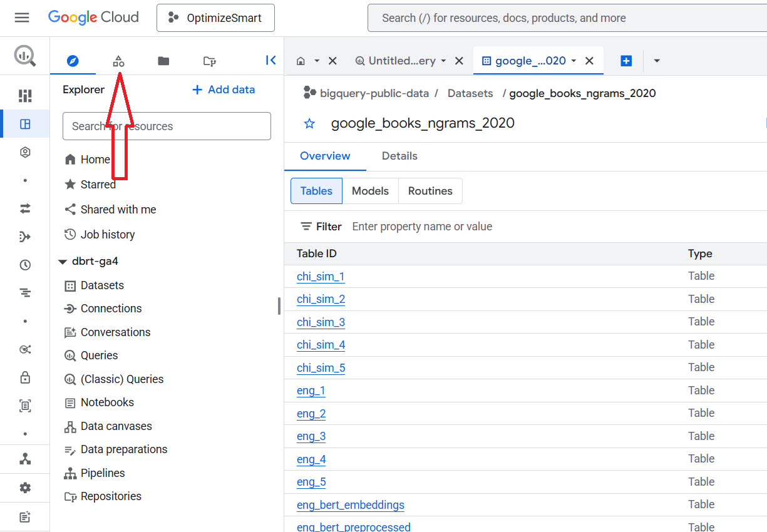Open Pipelines under dbrt-ga4
The image size is (767, 532).
click(95, 473)
